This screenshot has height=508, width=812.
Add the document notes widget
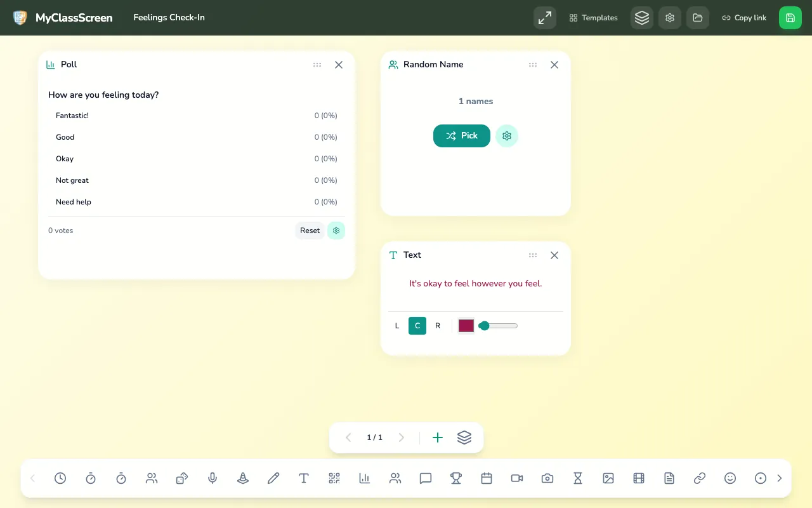[669, 478]
